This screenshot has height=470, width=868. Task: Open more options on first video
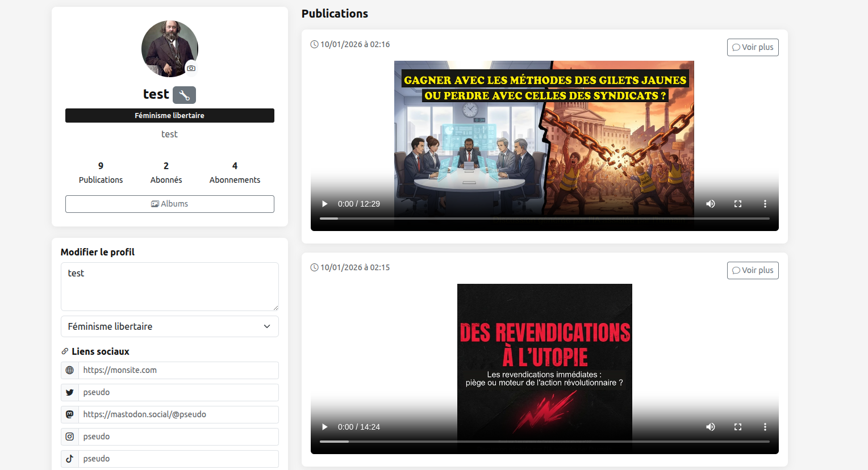click(x=765, y=204)
